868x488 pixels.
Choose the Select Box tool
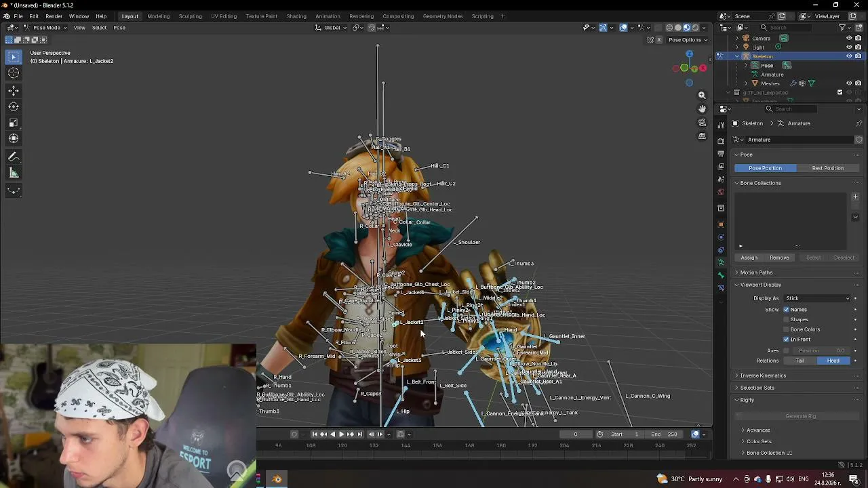pos(14,57)
